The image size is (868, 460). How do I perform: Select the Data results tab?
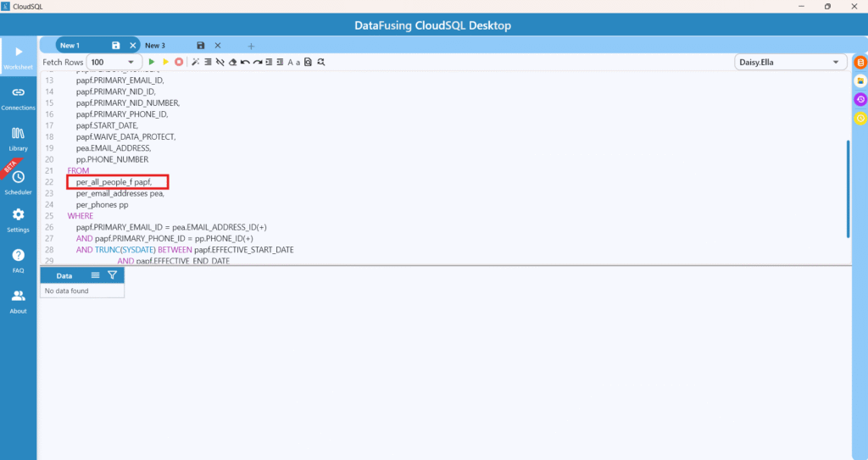click(x=64, y=275)
